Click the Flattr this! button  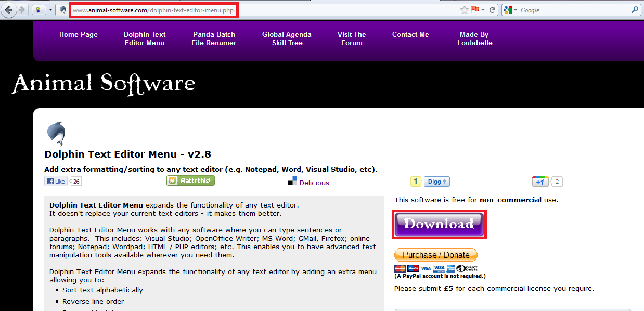pos(190,180)
